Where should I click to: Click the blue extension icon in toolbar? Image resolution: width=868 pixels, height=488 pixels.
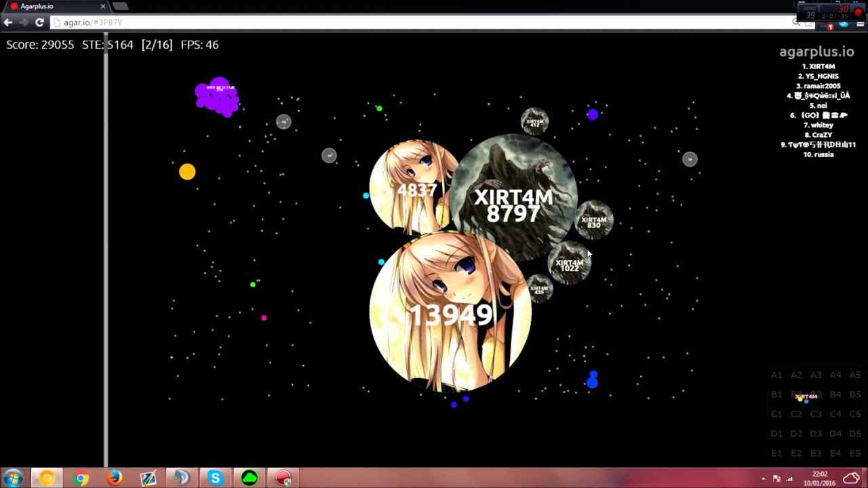[x=844, y=24]
